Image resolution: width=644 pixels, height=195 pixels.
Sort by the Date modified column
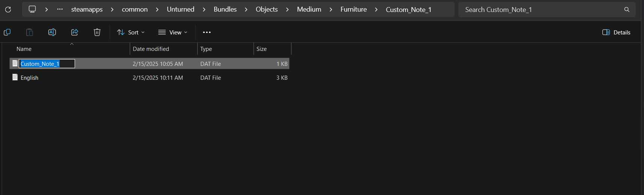(151, 49)
